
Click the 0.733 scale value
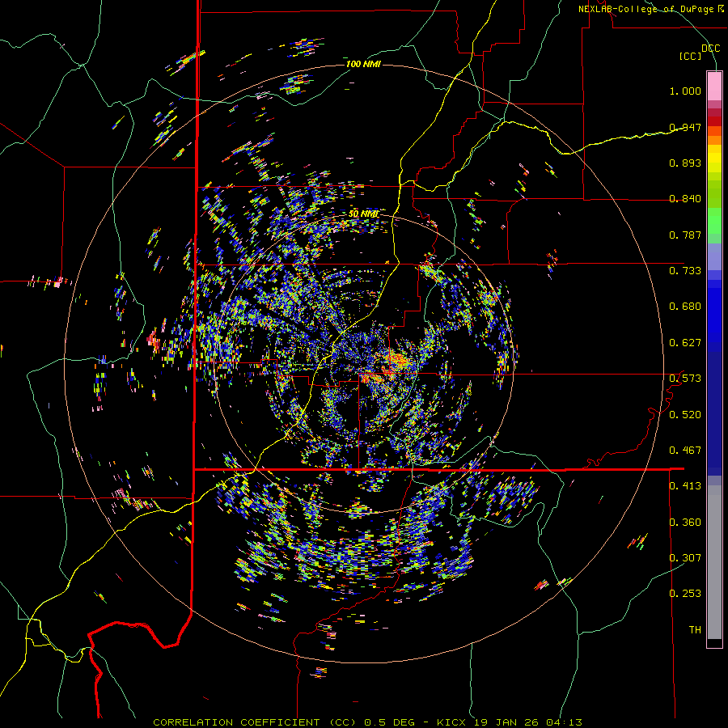(x=685, y=271)
